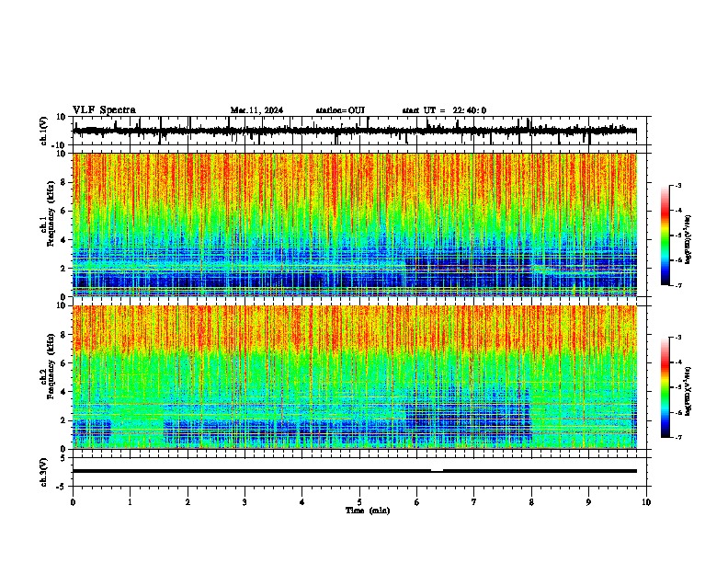Click the "8" kHz tick on the ch.1 frequency axis

(63, 182)
